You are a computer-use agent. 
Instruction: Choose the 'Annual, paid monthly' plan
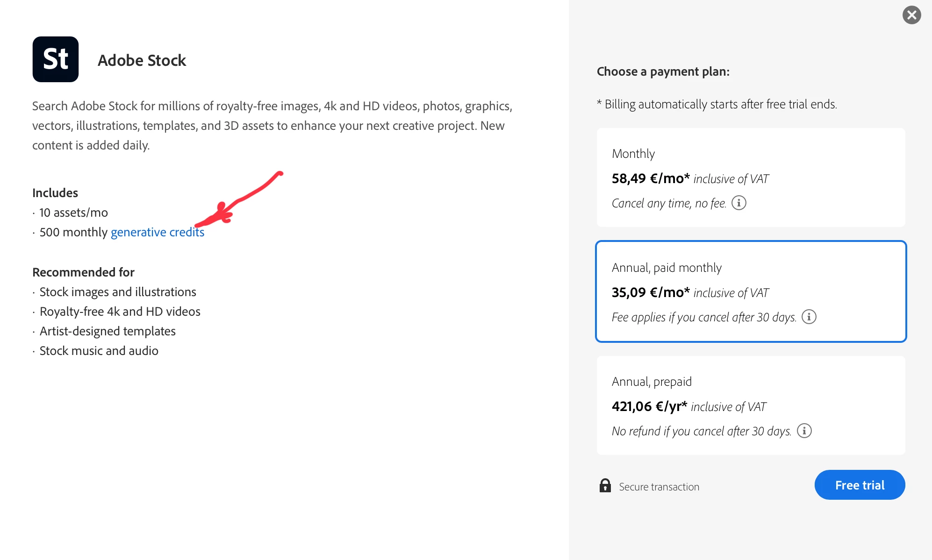(x=751, y=291)
